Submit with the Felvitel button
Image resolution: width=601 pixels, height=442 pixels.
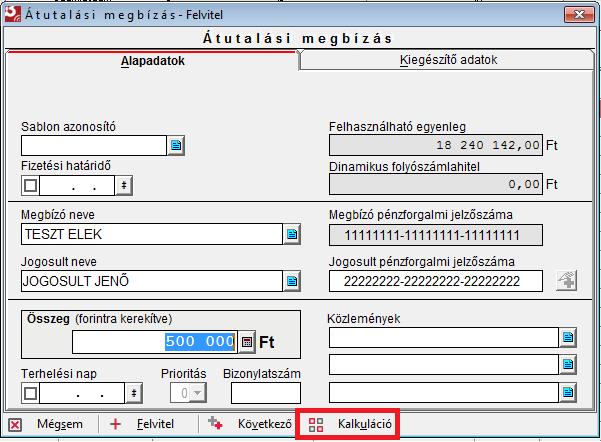(142, 424)
